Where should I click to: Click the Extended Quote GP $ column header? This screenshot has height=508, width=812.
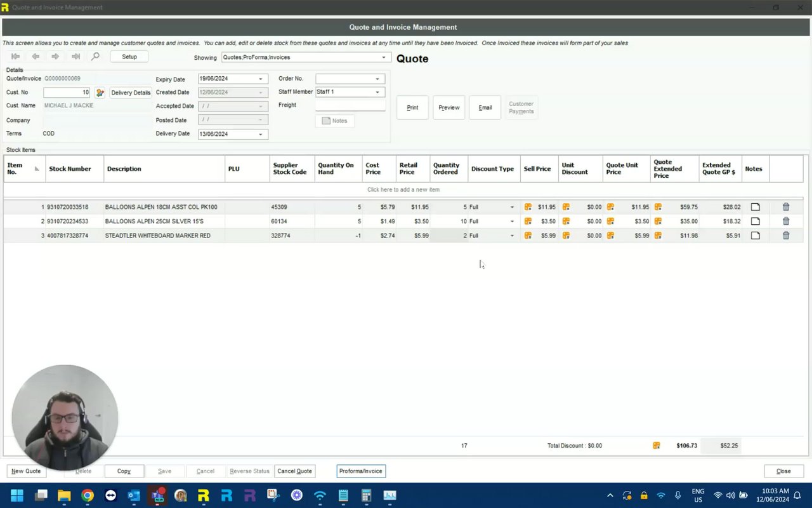[x=721, y=169]
